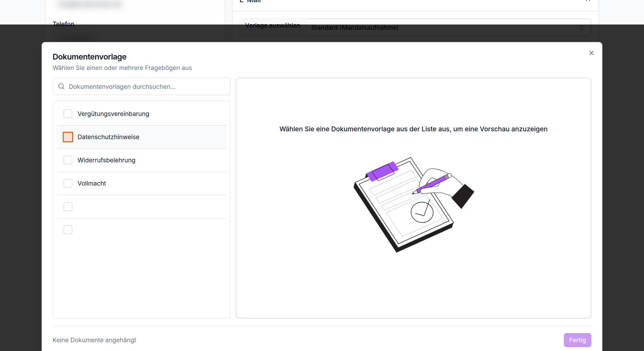
Task: Click the preview hint 'Wählen Sie eine Dokumentenvorlage aus der Liste'
Action: click(x=414, y=129)
